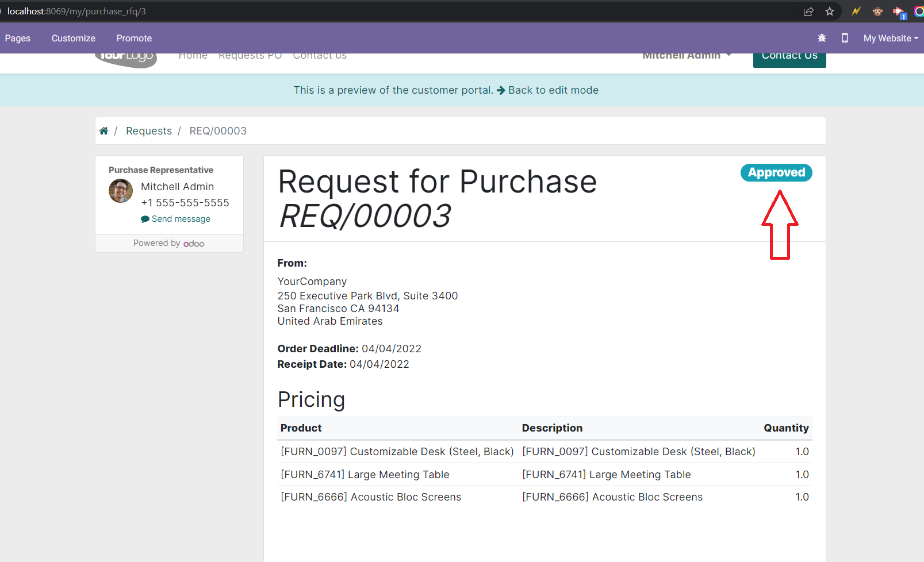Toggle the mobile preview phone icon

(x=845, y=38)
